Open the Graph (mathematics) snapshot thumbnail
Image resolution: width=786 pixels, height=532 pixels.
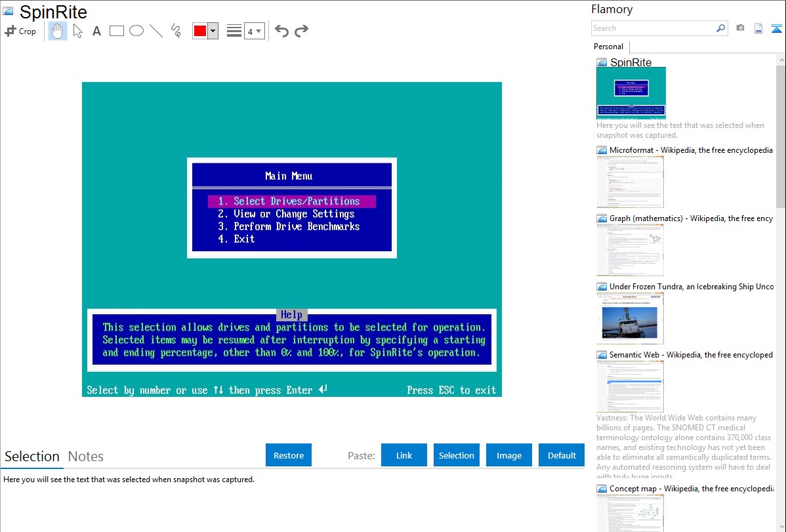point(630,250)
